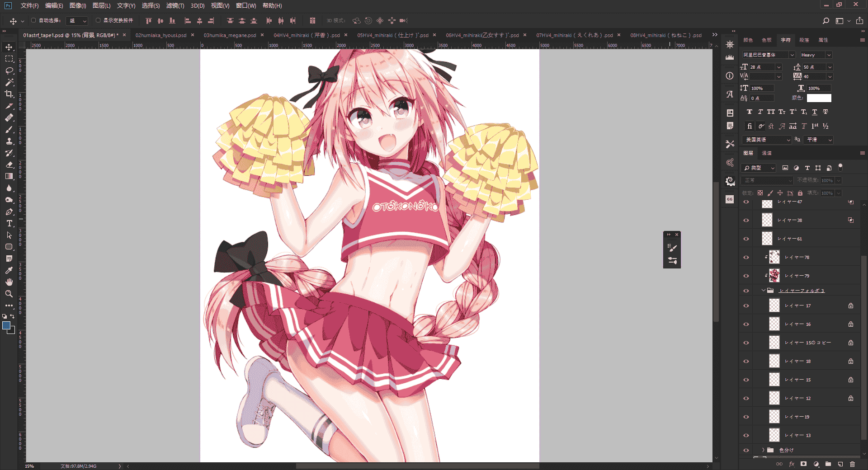Expand the 色分け layer group
This screenshot has width=868, height=470.
[763, 450]
